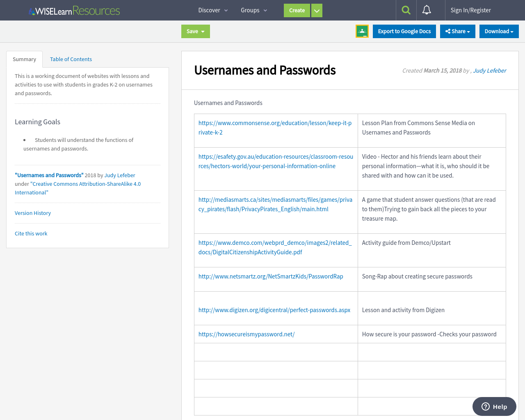The height and width of the screenshot is (420, 525).
Task: Click the notification bell icon
Action: pos(427,10)
